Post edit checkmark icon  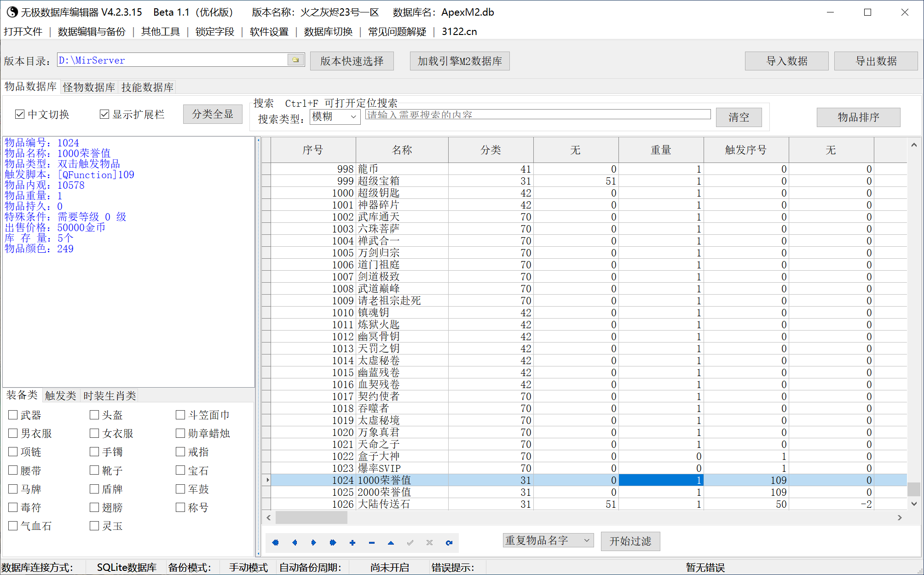[x=410, y=543]
